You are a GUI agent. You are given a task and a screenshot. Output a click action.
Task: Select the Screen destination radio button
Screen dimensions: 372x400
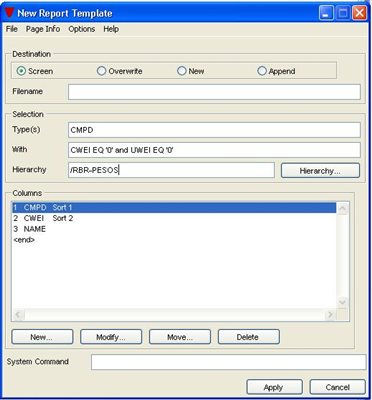(x=21, y=71)
